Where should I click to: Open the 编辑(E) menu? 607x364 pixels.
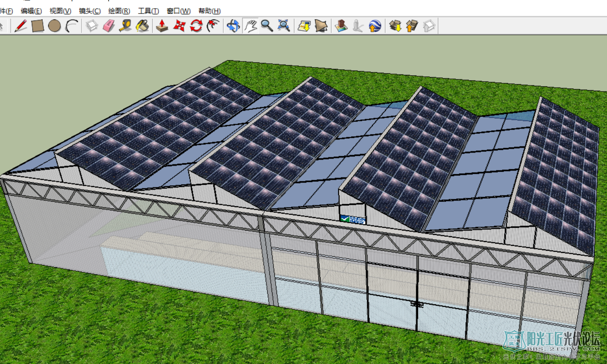coord(31,11)
